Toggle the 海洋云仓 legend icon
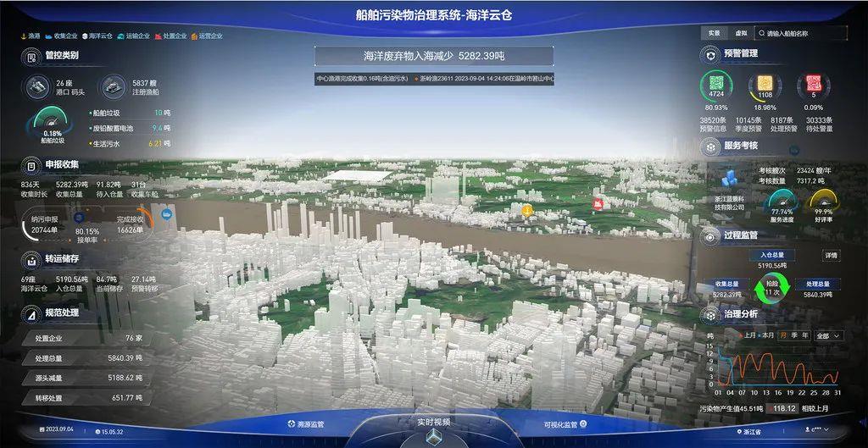The width and height of the screenshot is (868, 448). coord(85,36)
